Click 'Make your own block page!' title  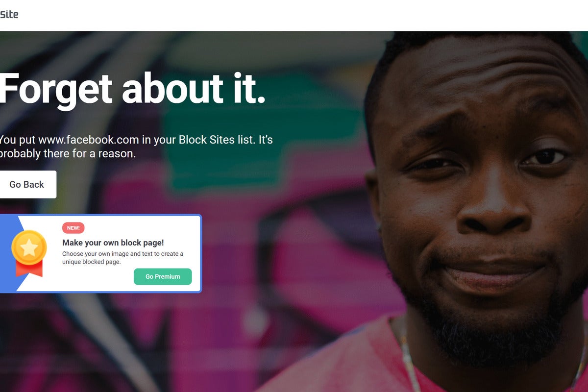[x=113, y=243]
